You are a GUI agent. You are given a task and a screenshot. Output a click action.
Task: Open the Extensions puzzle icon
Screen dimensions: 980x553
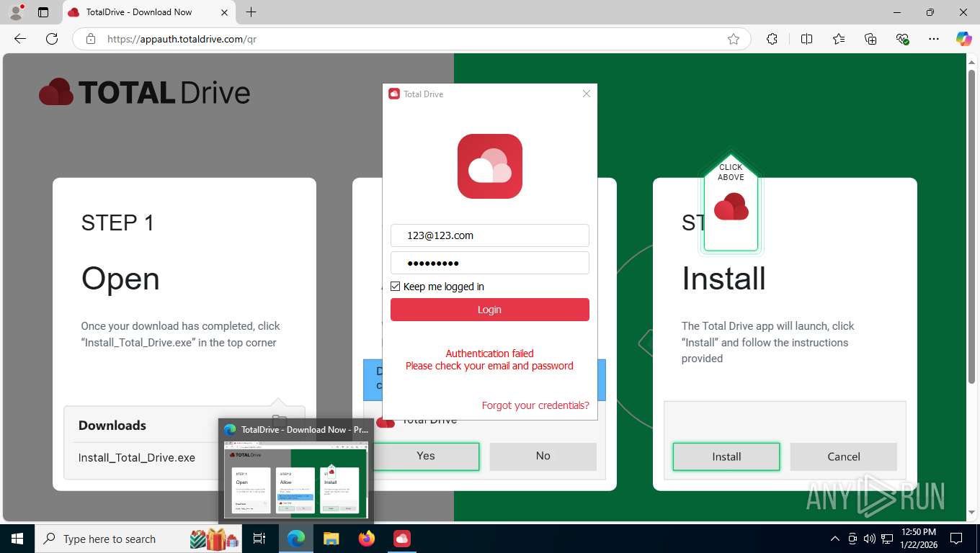(772, 39)
